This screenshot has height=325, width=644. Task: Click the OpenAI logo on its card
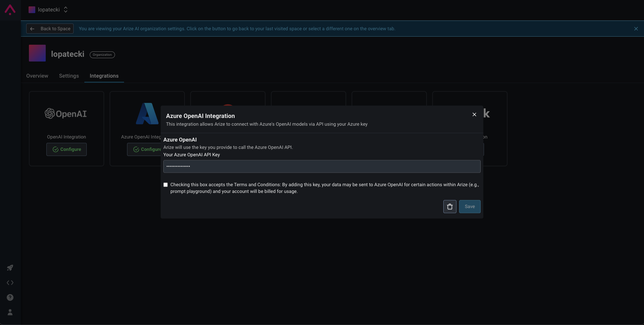click(x=66, y=114)
